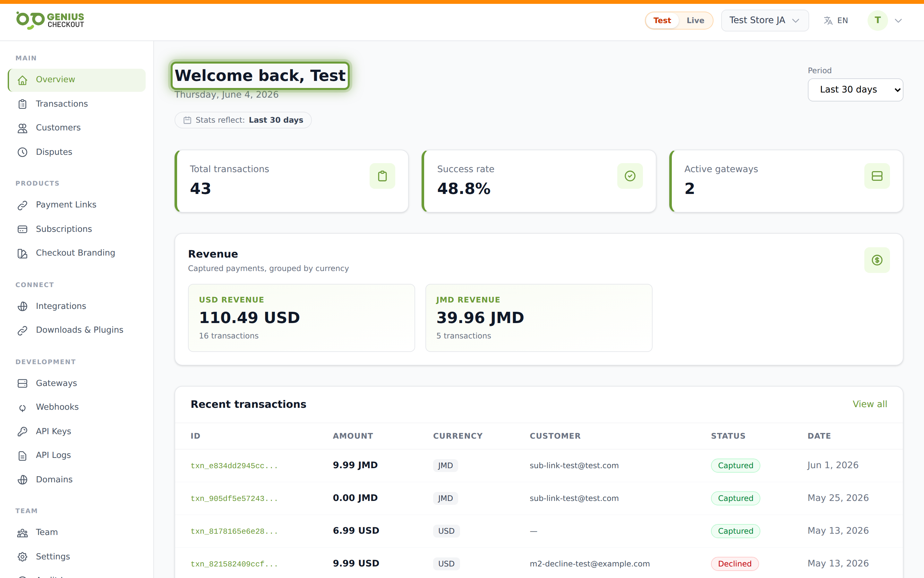Open the Subscriptions page
This screenshot has height=578, width=924.
coord(77,229)
